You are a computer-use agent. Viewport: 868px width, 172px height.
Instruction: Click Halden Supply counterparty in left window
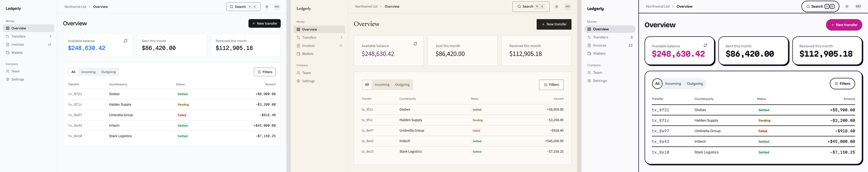click(x=120, y=105)
